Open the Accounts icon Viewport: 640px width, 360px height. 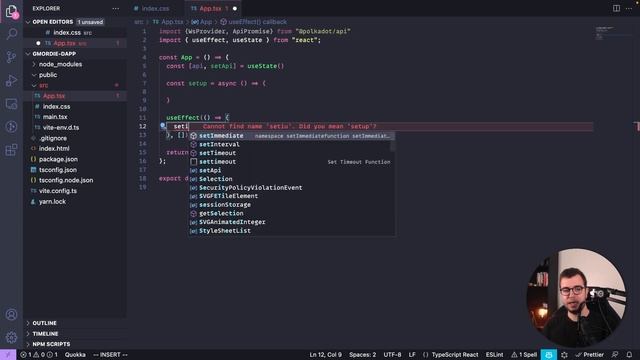(11, 315)
